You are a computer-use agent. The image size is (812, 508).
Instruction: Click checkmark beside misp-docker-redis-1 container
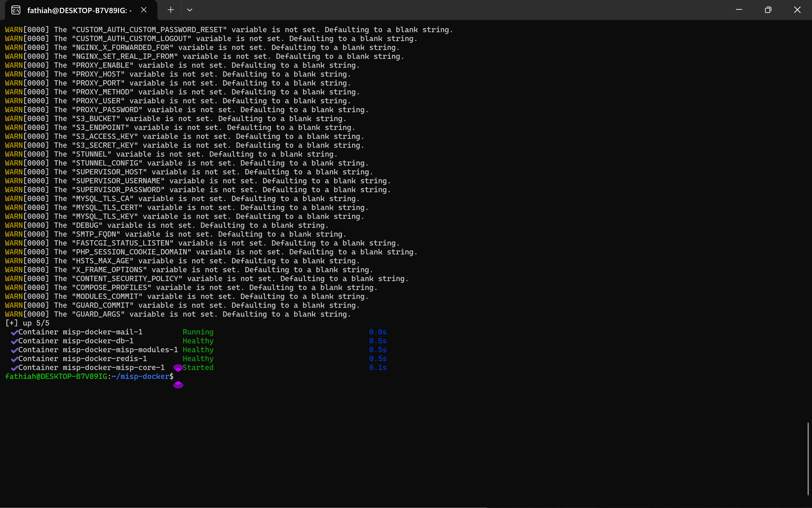[x=14, y=359]
